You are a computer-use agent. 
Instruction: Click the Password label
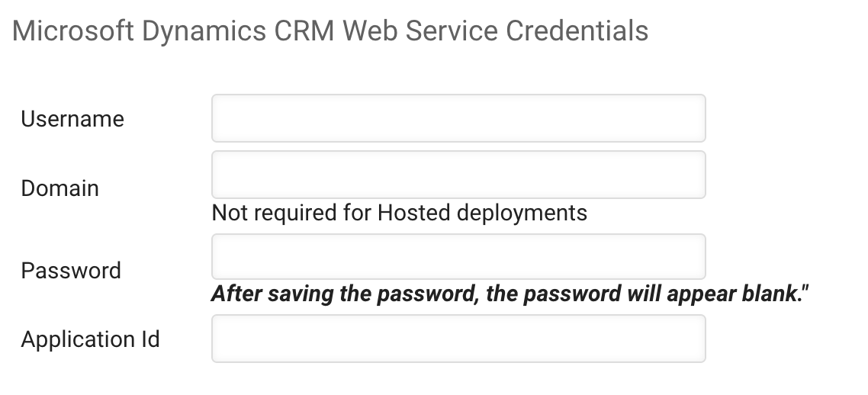coord(71,271)
